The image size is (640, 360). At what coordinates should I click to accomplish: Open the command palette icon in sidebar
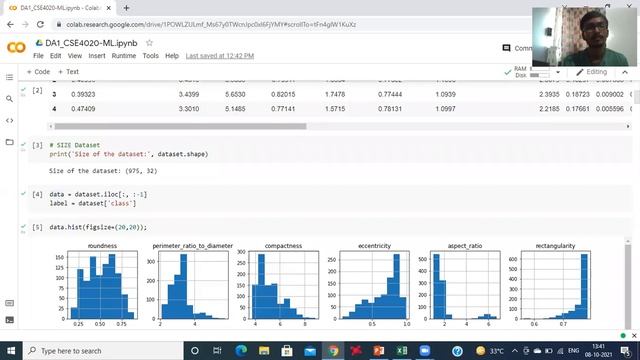(x=9, y=303)
